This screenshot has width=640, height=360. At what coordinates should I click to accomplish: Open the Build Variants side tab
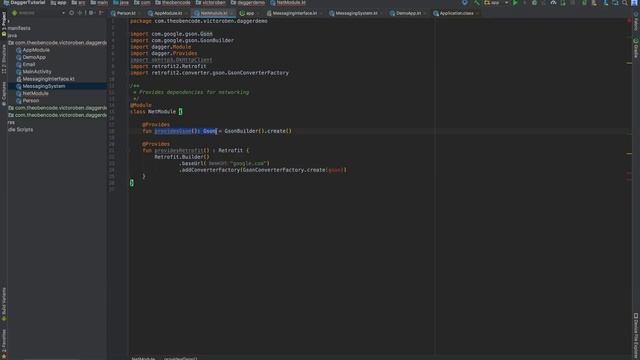pyautogui.click(x=4, y=304)
